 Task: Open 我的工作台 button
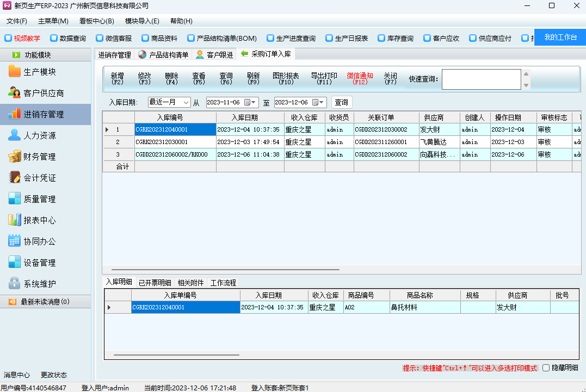tap(560, 38)
